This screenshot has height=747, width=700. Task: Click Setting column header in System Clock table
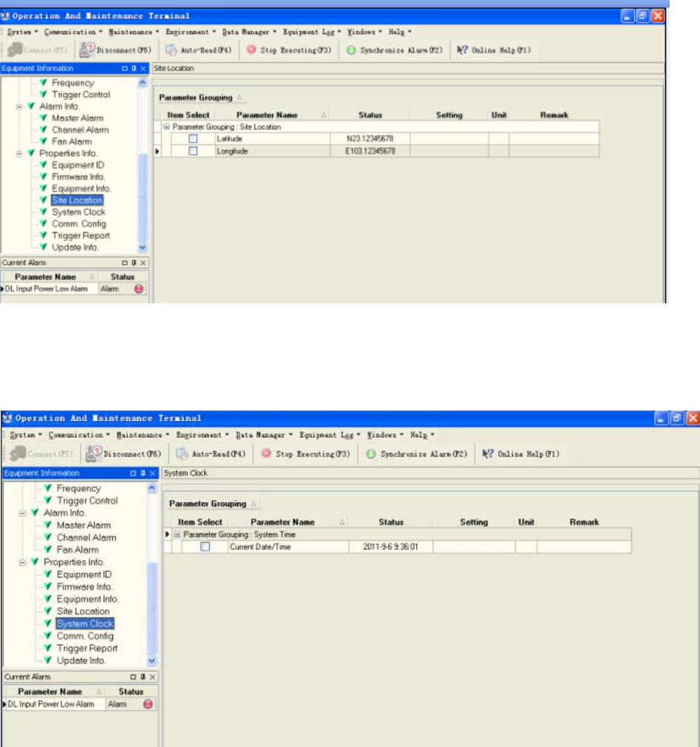(x=474, y=522)
